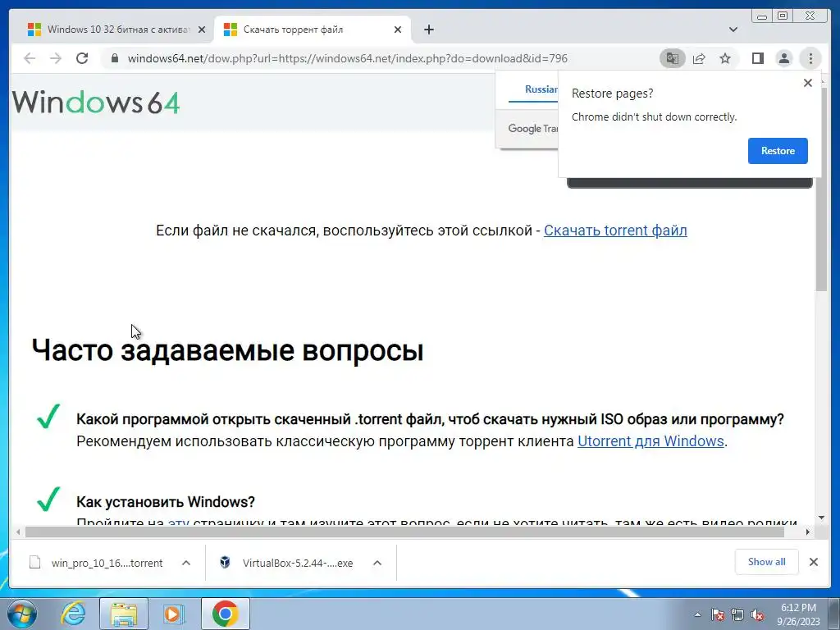Close the downloads bar
This screenshot has width=840, height=630.
813,561
